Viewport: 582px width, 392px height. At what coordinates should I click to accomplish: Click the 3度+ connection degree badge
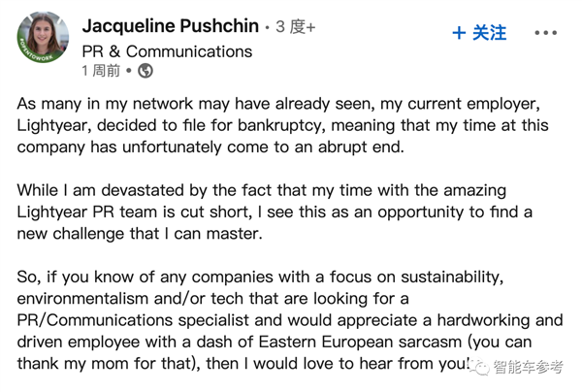coord(296,27)
